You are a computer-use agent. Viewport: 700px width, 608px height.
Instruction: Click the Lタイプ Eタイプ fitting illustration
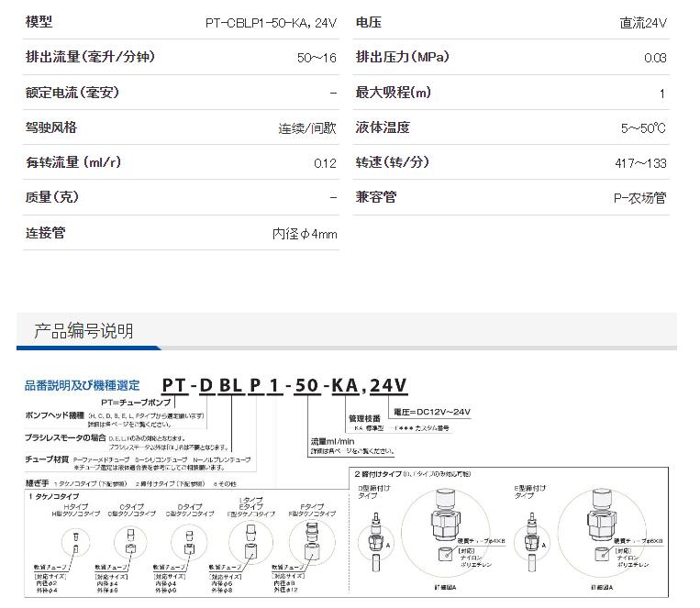pyautogui.click(x=250, y=542)
